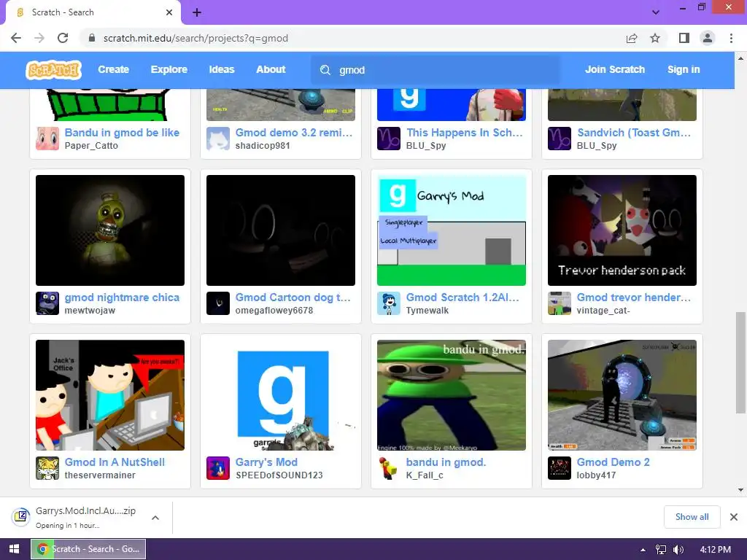Reload the page
This screenshot has width=747, height=560.
pos(63,38)
